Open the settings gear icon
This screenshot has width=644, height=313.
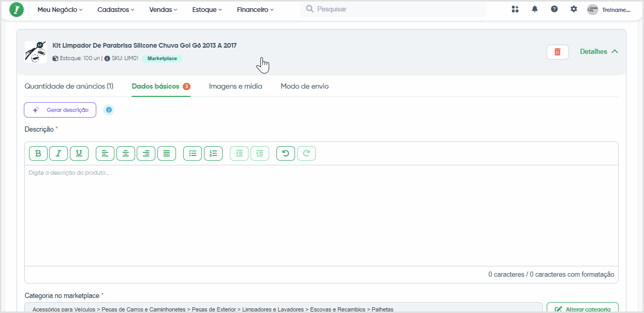click(x=574, y=9)
